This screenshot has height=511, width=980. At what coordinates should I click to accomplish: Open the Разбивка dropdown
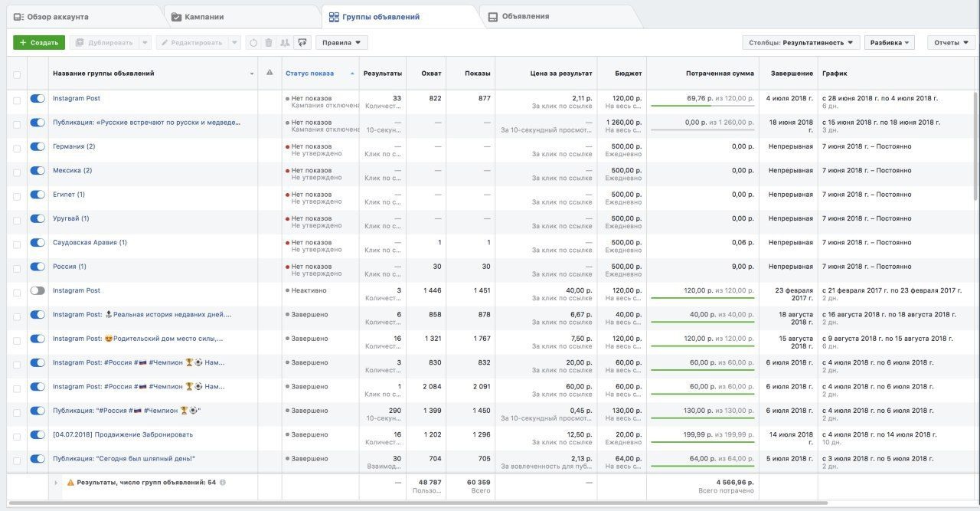(x=890, y=43)
